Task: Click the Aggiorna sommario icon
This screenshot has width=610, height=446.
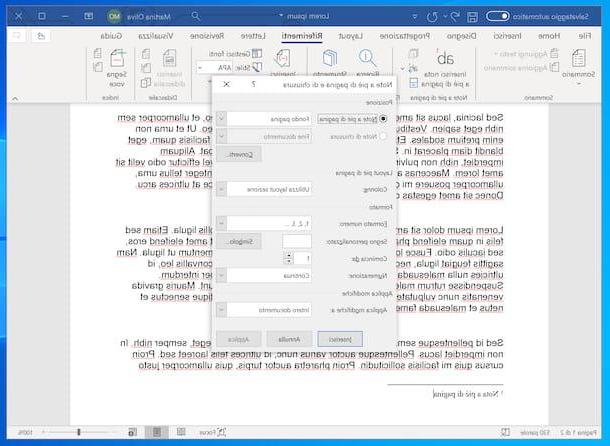Action: 554,67
